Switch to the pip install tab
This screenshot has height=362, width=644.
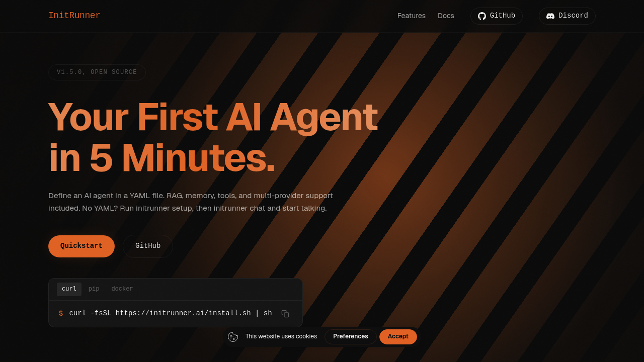pos(94,289)
